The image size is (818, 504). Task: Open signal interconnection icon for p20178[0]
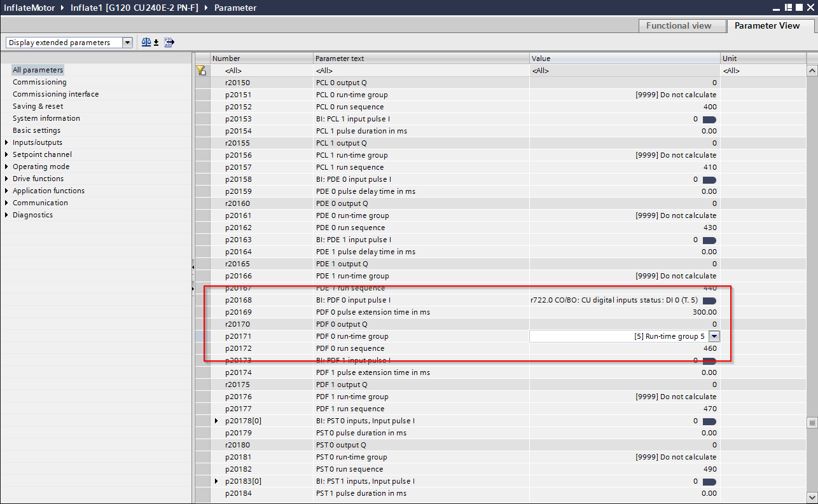[x=709, y=421]
